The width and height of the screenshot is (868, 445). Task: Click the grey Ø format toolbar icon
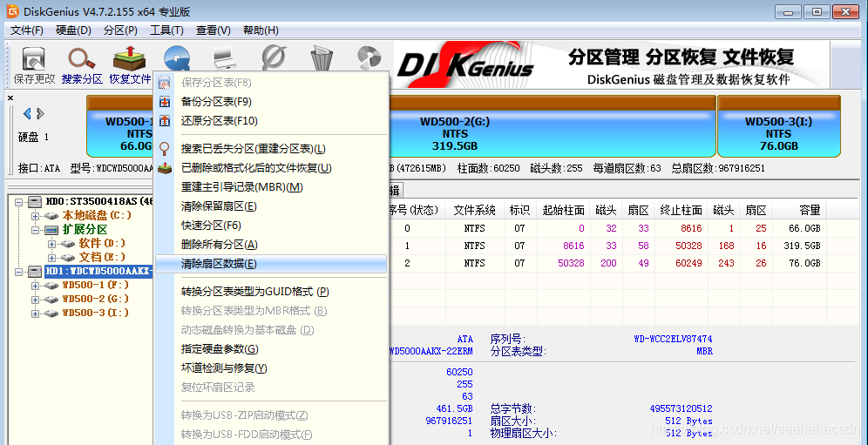(x=273, y=58)
